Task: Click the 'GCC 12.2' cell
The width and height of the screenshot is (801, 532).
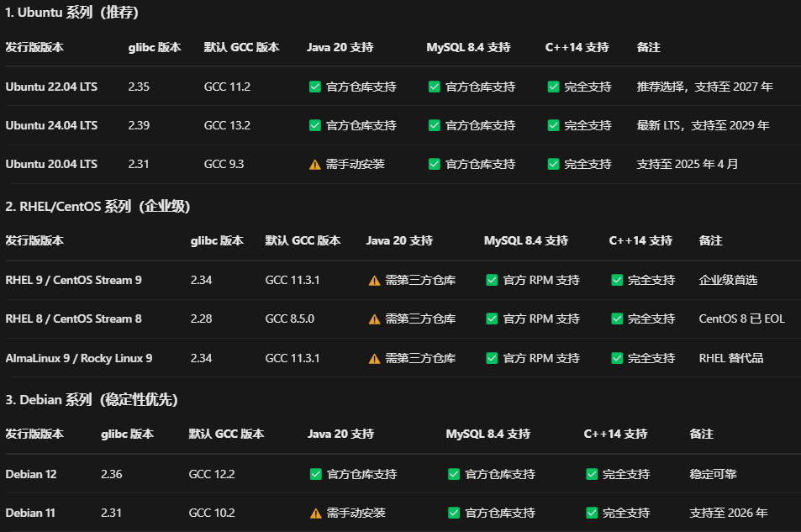Action: (x=212, y=474)
